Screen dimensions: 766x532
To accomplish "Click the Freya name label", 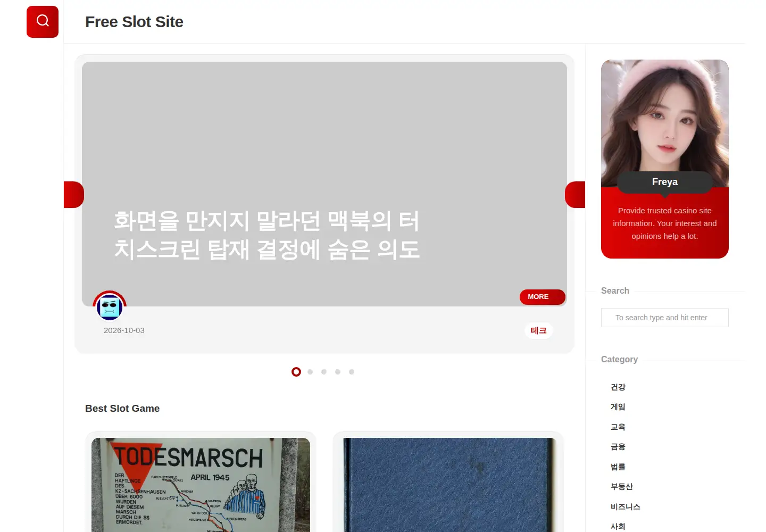I will pos(665,182).
